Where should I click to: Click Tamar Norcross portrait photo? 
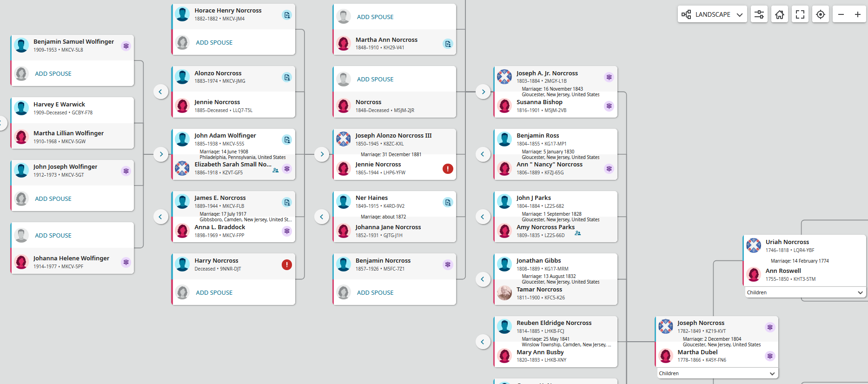(504, 293)
